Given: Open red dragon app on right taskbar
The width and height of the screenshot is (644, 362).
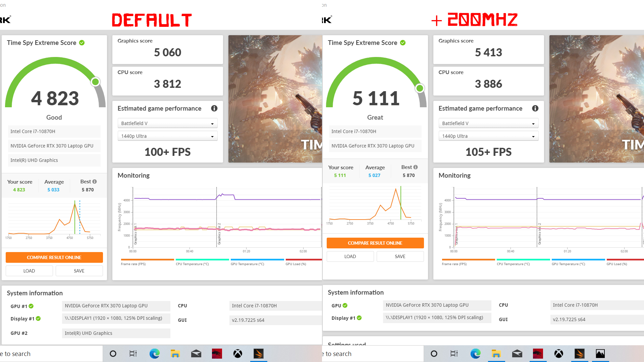Looking at the screenshot, I should [x=538, y=354].
